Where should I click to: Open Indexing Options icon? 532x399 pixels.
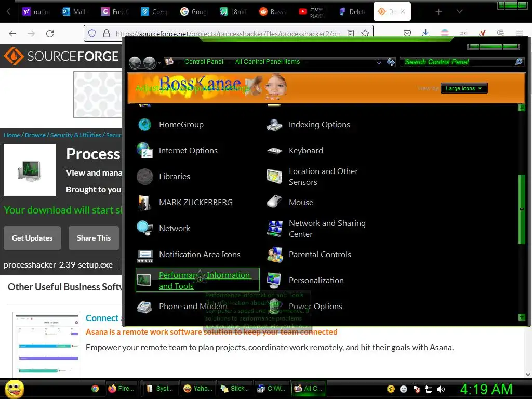274,125
